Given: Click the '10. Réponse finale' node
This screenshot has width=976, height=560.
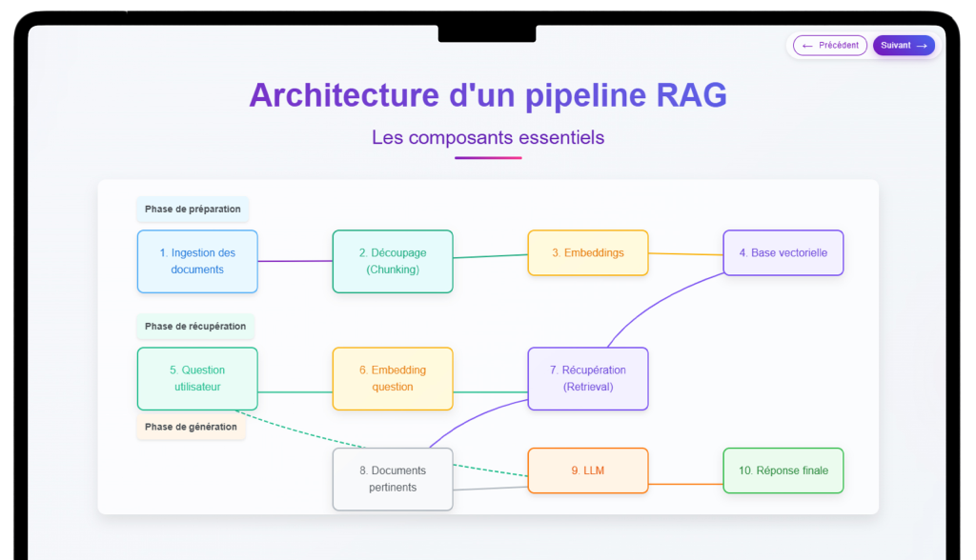Looking at the screenshot, I should 783,470.
